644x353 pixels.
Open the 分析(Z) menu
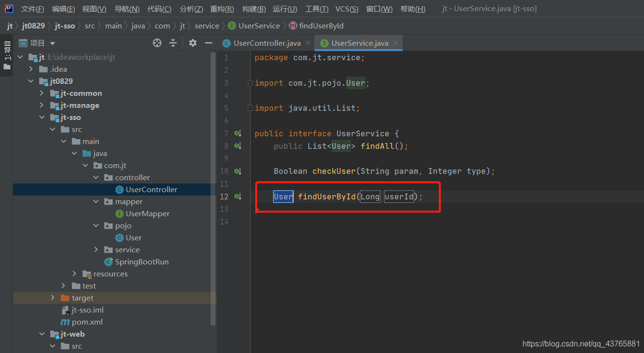[x=191, y=9]
